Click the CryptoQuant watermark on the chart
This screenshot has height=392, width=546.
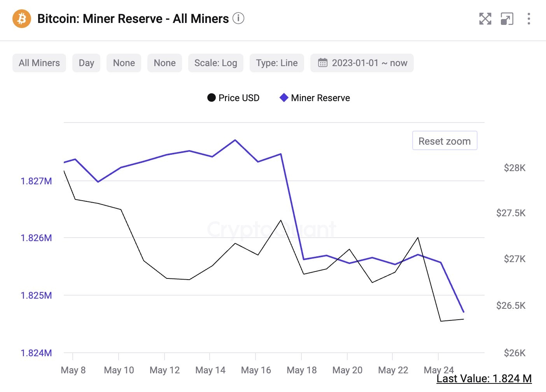point(272,229)
